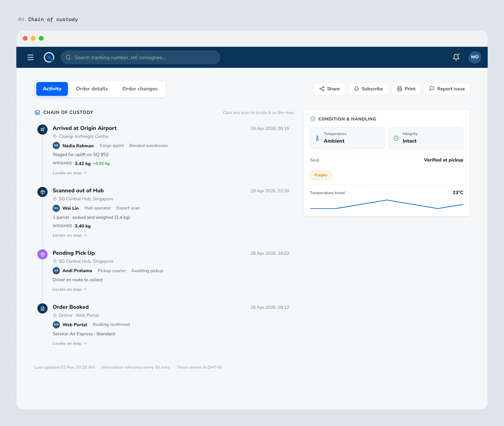Click the shield icon beside Condition & Handling

[x=313, y=119]
